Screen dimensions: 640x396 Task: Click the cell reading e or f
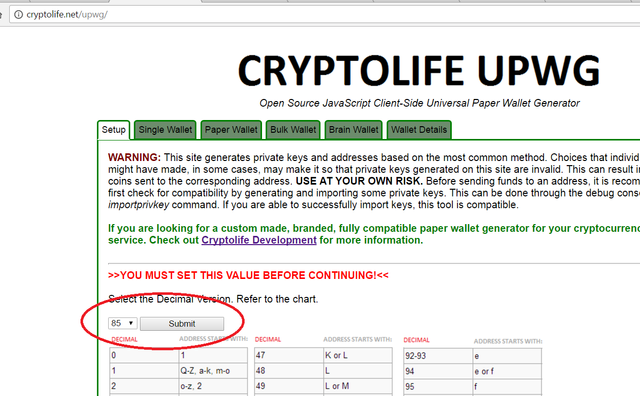coord(507,371)
